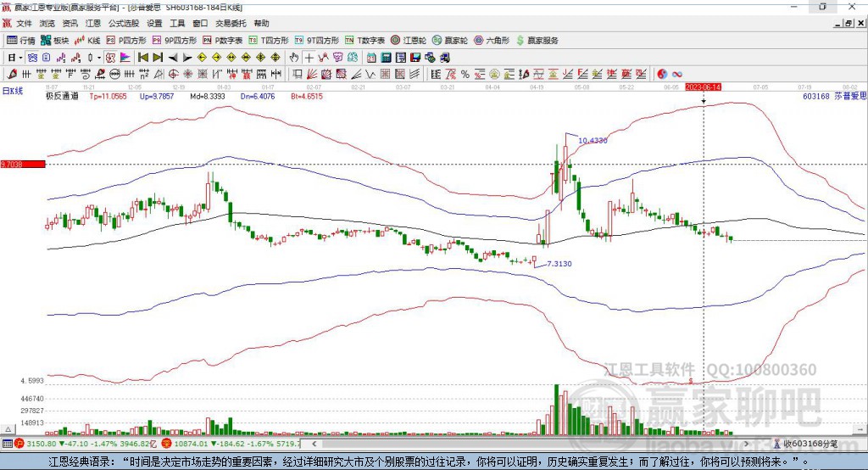Open the 板块 sector view
868x470 pixels.
coord(55,41)
